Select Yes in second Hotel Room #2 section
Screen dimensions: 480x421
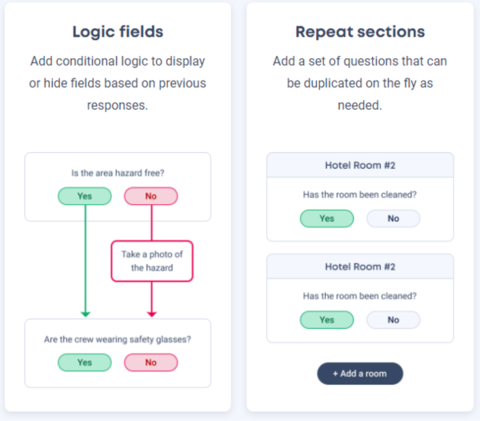[x=327, y=320]
